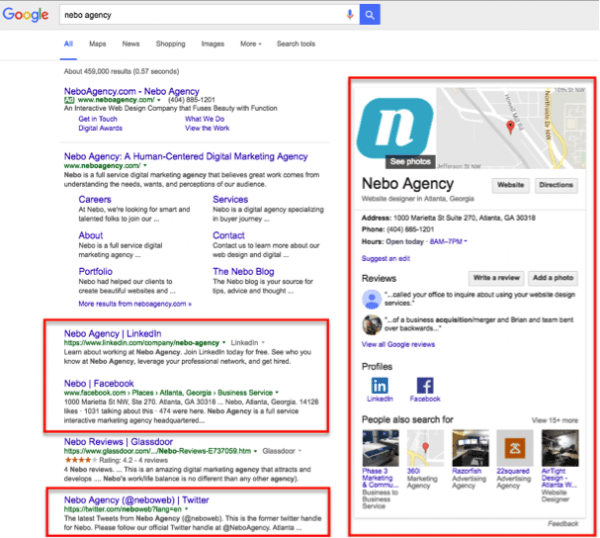Click the Website button
This screenshot has width=600, height=538.
tap(511, 185)
